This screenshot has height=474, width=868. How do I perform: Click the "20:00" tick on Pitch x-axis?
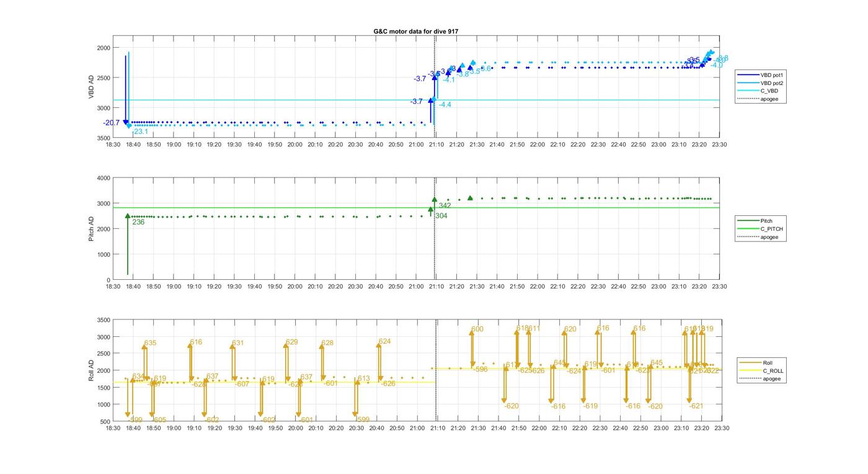294,287
